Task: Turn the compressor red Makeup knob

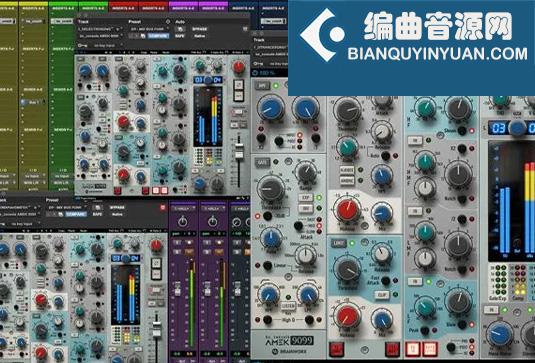Action: point(347,210)
